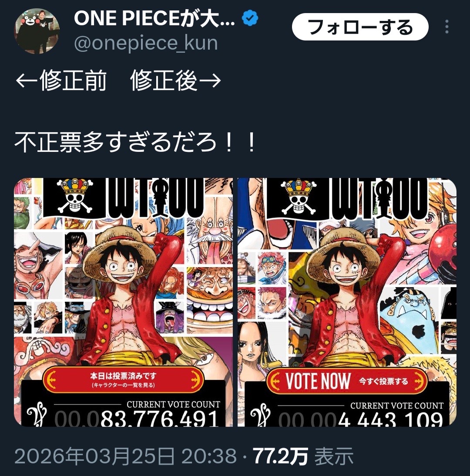This screenshot has height=476, width=470.
Task: Open the account's profile avatar picture
Action: [37, 31]
